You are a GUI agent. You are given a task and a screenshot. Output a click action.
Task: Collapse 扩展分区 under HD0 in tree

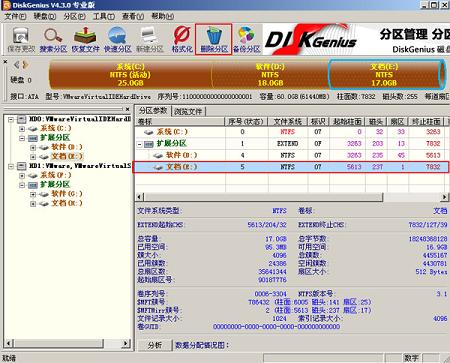point(22,138)
